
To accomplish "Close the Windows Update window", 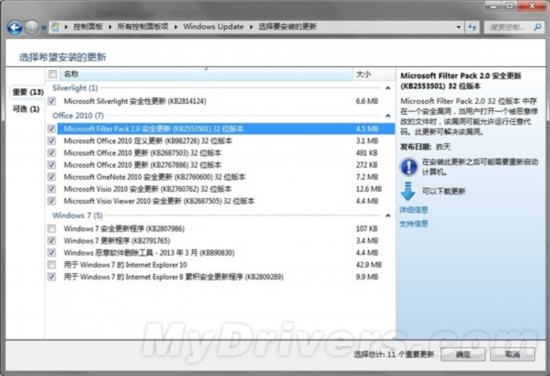I will pos(531,6).
